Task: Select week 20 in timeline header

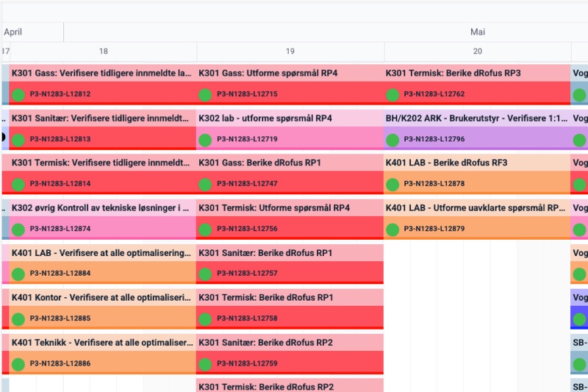Action: coord(477,51)
